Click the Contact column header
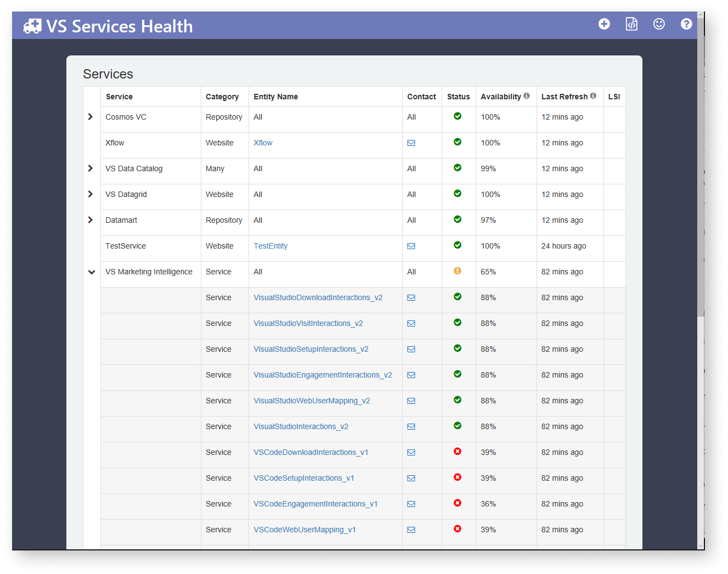 coord(421,97)
